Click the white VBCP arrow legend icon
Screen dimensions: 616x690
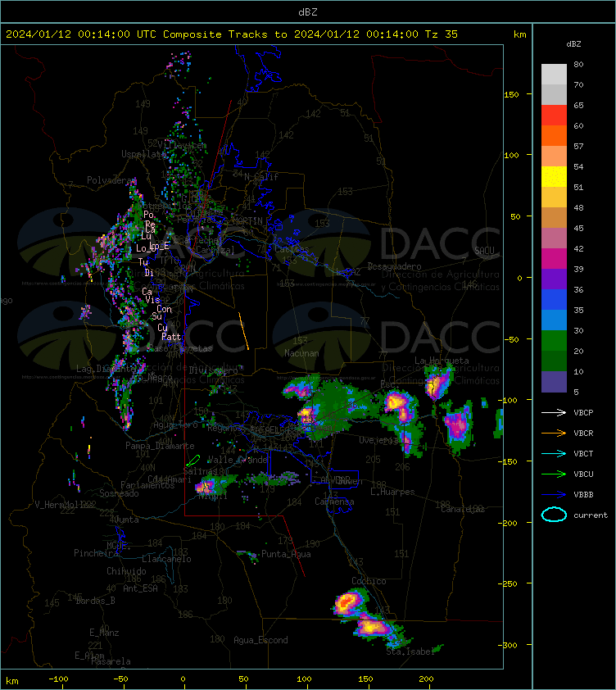pyautogui.click(x=554, y=412)
